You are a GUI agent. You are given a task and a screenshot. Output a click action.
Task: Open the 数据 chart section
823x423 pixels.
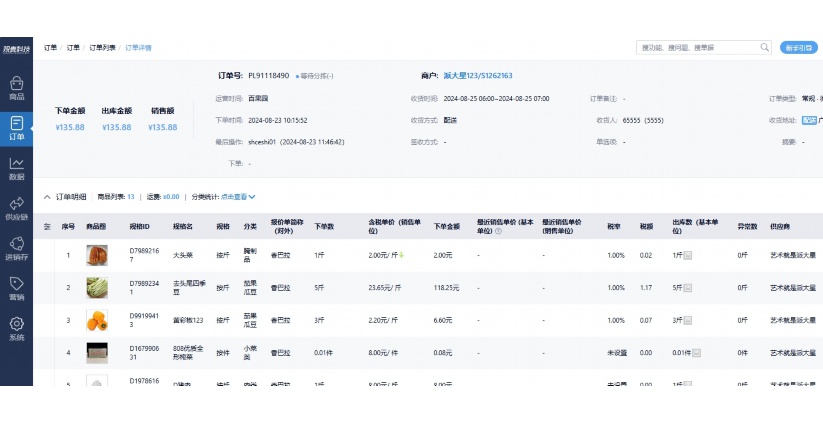(16, 169)
